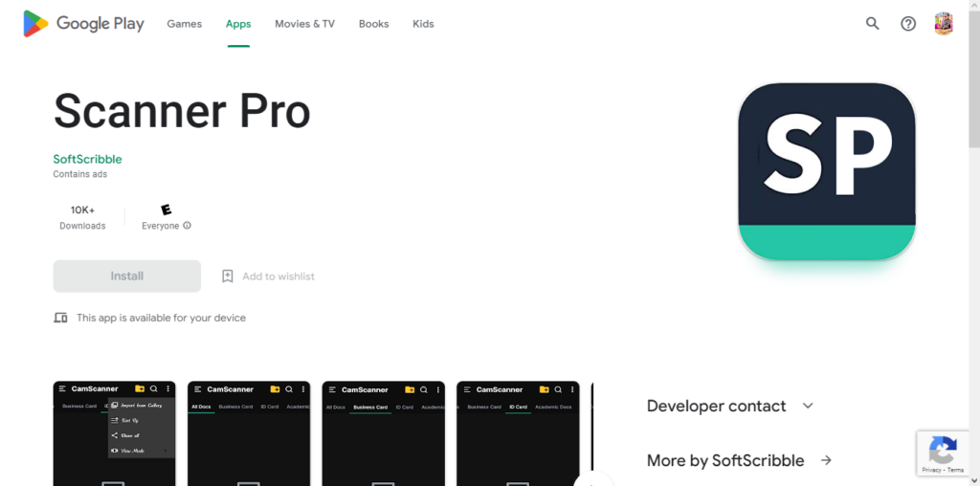Click the device availability icon

pyautogui.click(x=60, y=318)
